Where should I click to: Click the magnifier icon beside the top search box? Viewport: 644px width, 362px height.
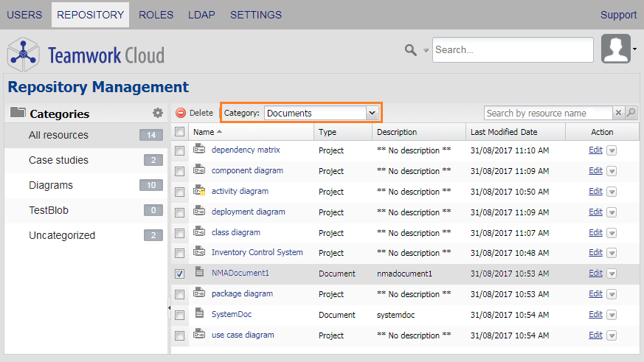coord(410,50)
